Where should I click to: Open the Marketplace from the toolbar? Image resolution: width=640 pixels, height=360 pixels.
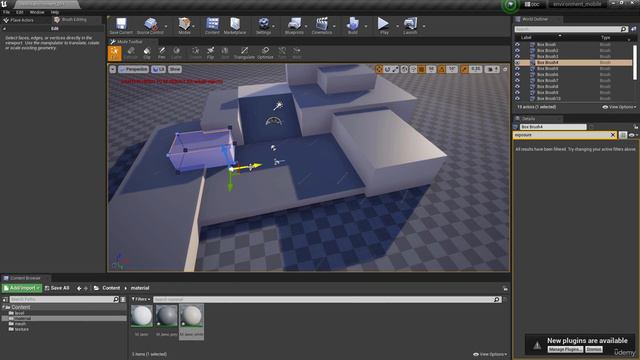[x=235, y=26]
